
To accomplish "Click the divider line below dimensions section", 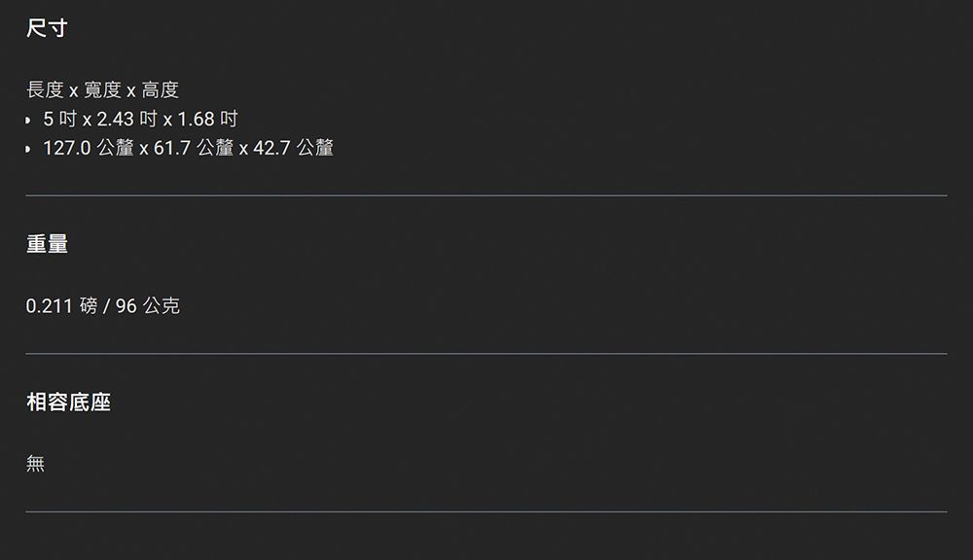I will coord(486,195).
